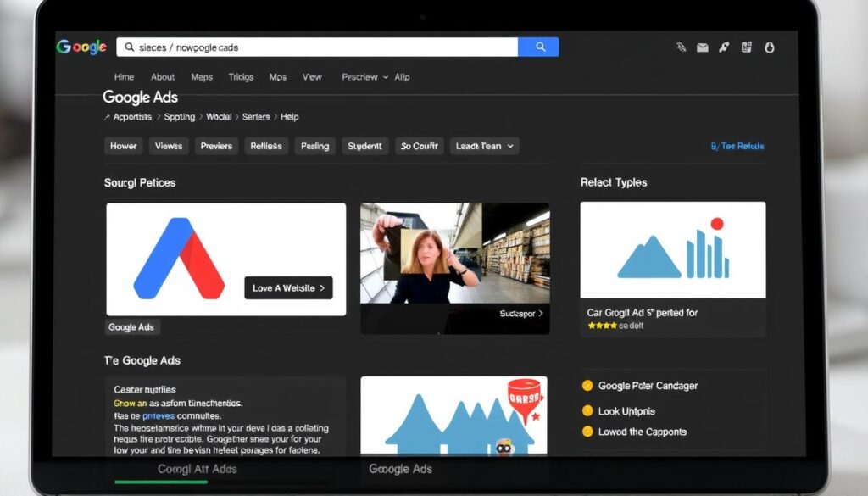Open the Hime nav item

(x=124, y=77)
